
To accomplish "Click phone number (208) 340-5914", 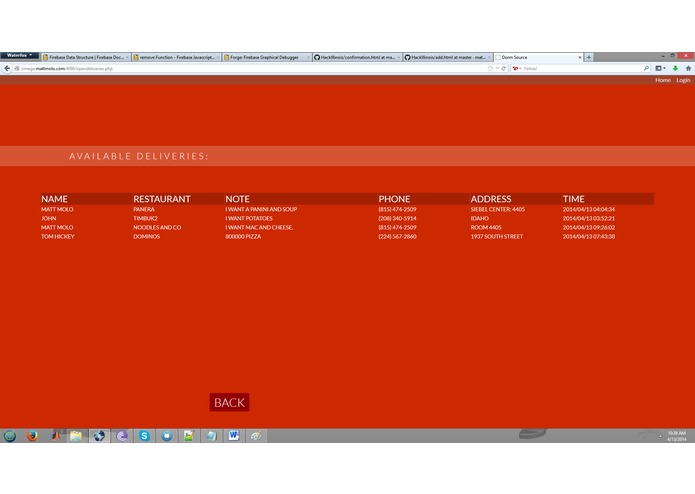I will click(x=397, y=218).
